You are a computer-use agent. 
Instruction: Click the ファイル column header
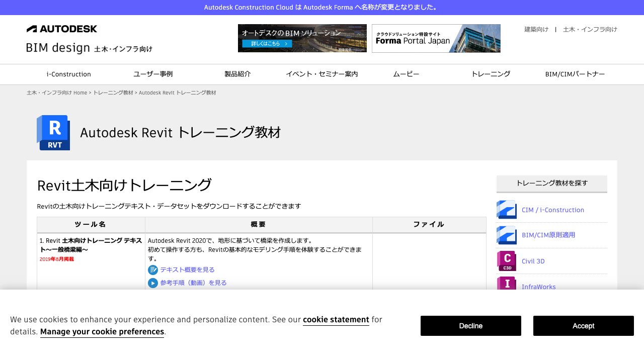429,224
